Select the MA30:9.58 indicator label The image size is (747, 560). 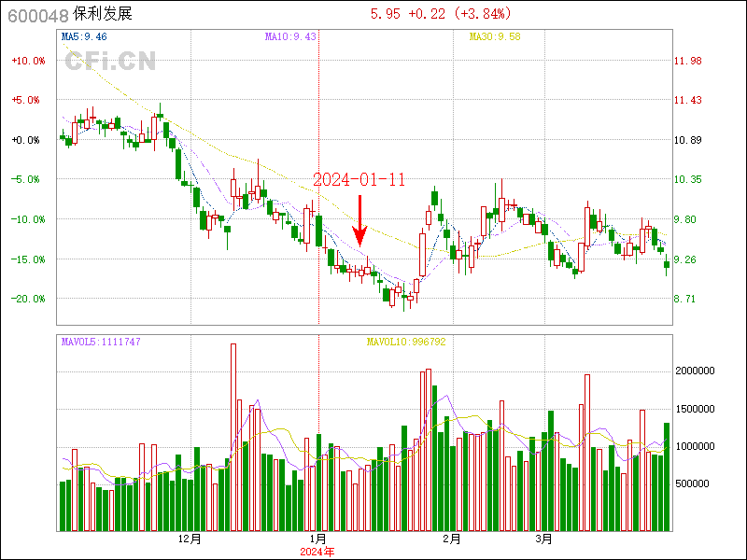[494, 36]
